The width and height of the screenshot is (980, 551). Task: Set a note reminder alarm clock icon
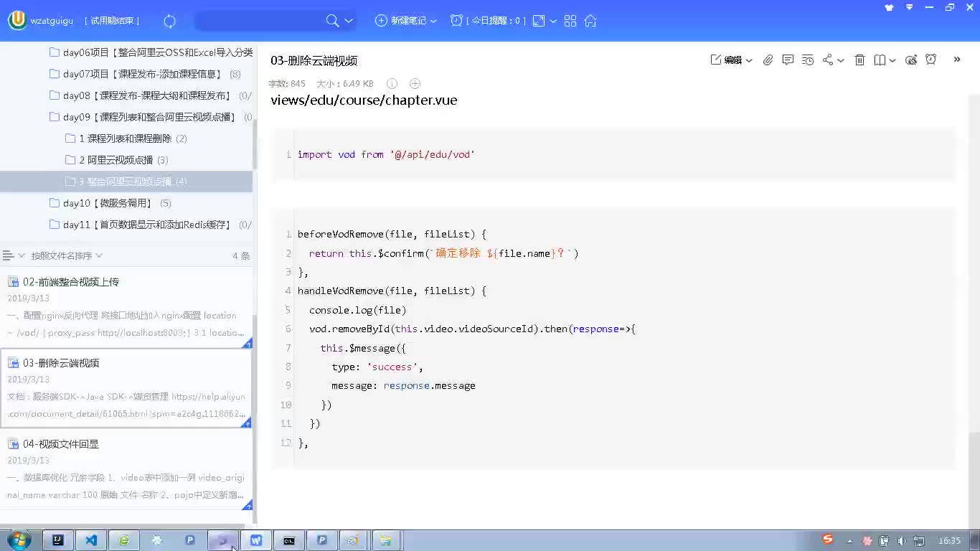coord(931,60)
